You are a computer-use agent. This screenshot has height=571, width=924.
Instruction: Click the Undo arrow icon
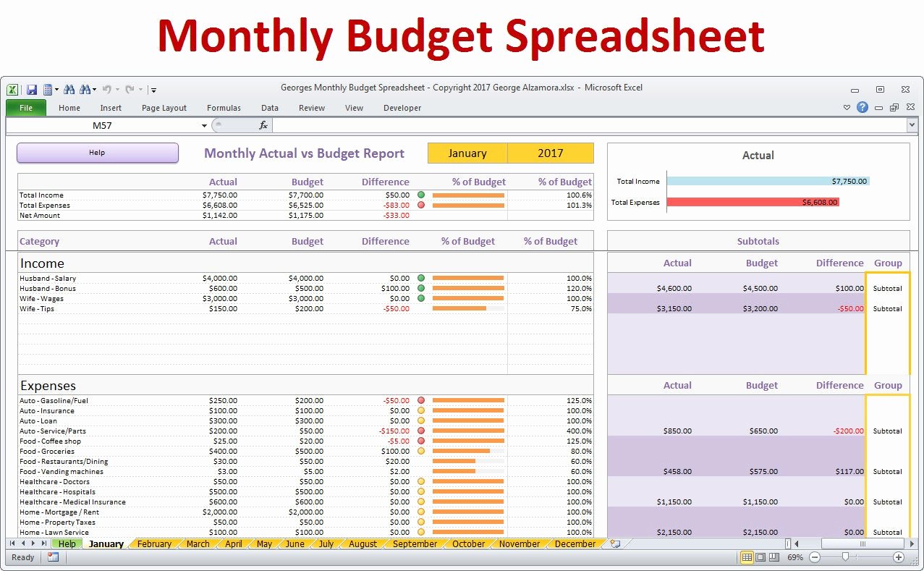(x=107, y=90)
